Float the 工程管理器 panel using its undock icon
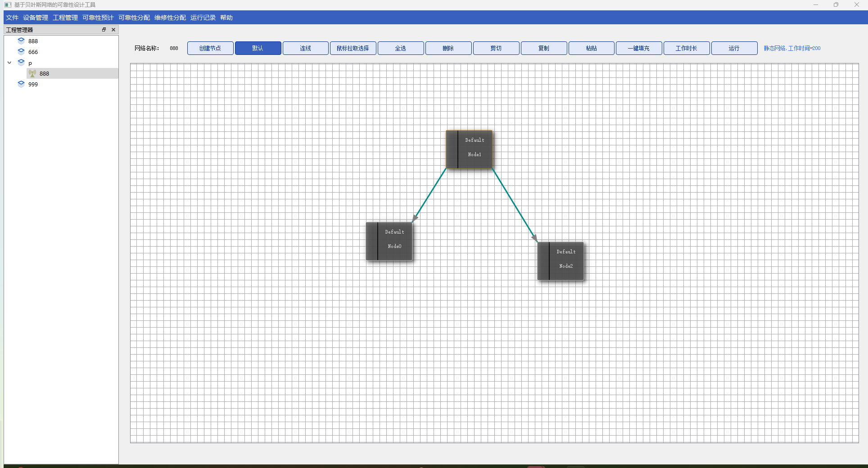Viewport: 868px width, 468px height. click(x=104, y=30)
